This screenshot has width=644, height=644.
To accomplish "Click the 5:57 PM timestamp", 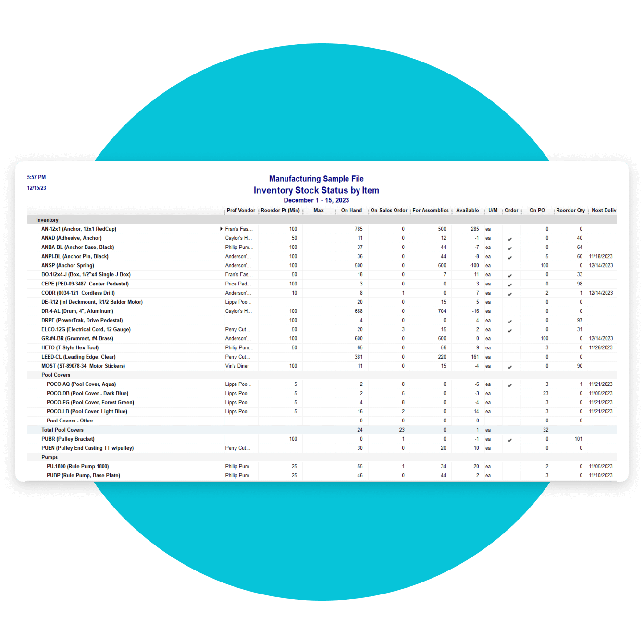I will [37, 177].
